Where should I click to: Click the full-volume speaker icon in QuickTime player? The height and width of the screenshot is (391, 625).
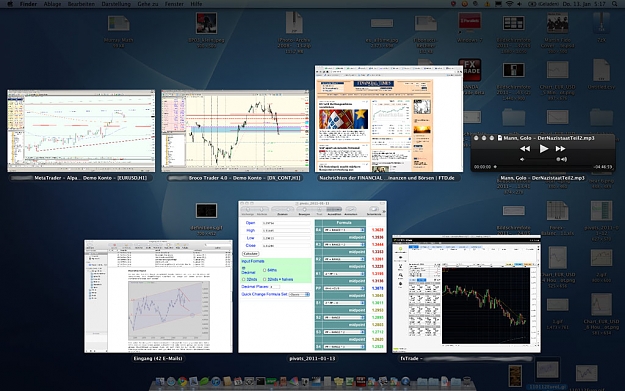click(564, 159)
